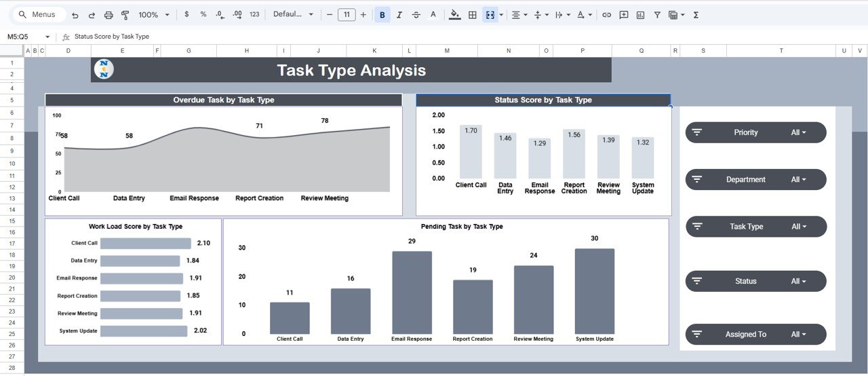Screen dimensions: 868x376
Task: Select the Paint format tool
Action: pos(125,15)
